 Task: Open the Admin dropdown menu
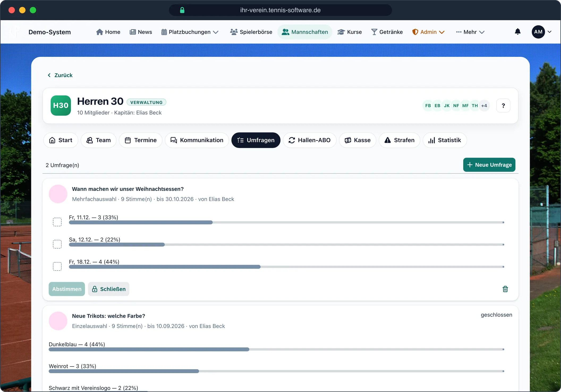(x=428, y=32)
